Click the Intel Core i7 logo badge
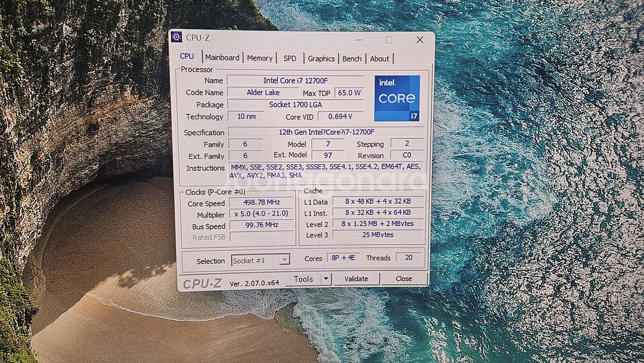644x363 pixels. (x=397, y=99)
